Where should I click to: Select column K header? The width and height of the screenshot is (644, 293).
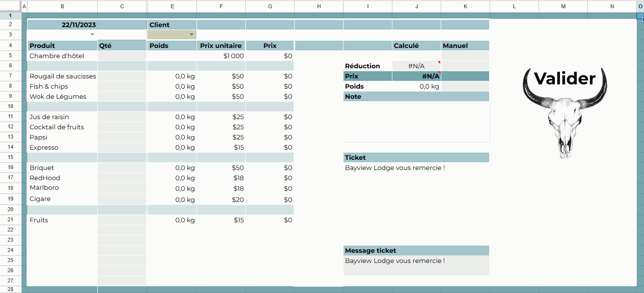(465, 6)
